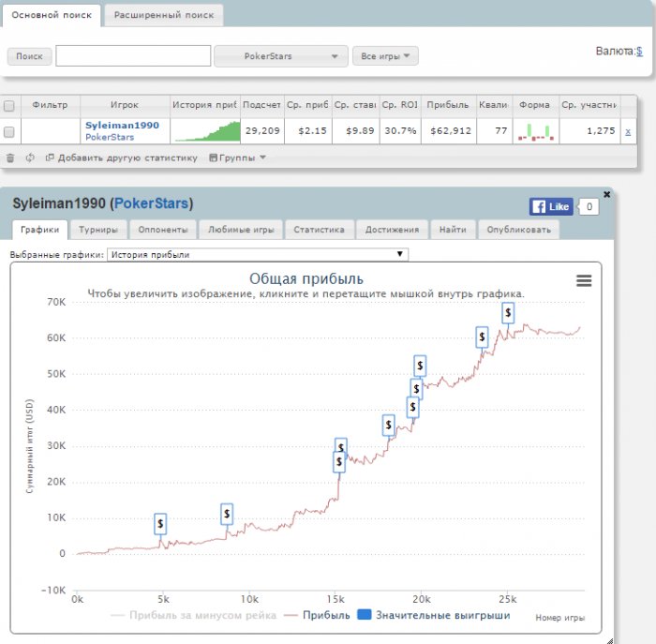Toggle the select-all checkbox in the table header
656x644 pixels.
9,106
